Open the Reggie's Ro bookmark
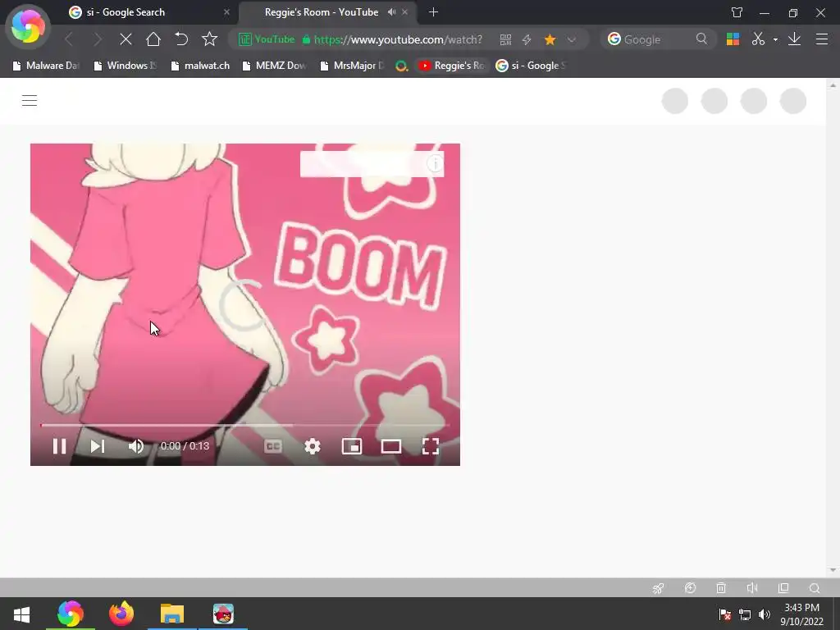This screenshot has height=630, width=840. coord(452,66)
